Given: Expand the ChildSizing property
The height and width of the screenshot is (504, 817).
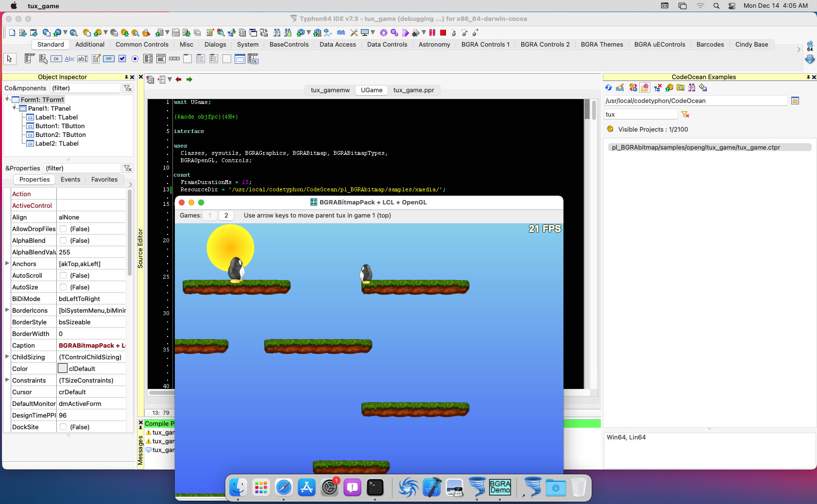Looking at the screenshot, I should click(7, 356).
